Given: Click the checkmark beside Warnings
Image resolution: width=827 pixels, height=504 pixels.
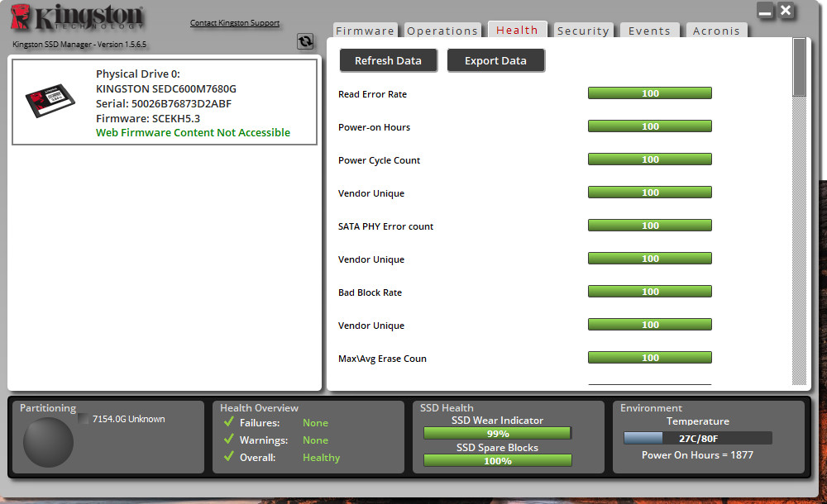Looking at the screenshot, I should tap(229, 440).
